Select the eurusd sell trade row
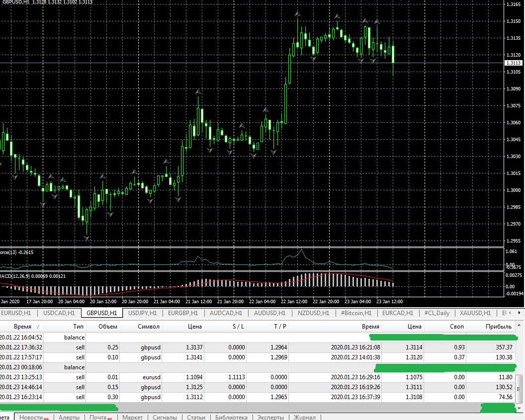Viewport: 525px width, 420px height. [x=149, y=377]
